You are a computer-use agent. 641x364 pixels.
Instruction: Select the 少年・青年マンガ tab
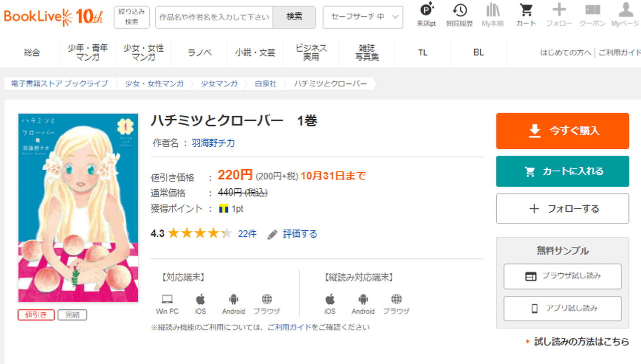tap(88, 53)
